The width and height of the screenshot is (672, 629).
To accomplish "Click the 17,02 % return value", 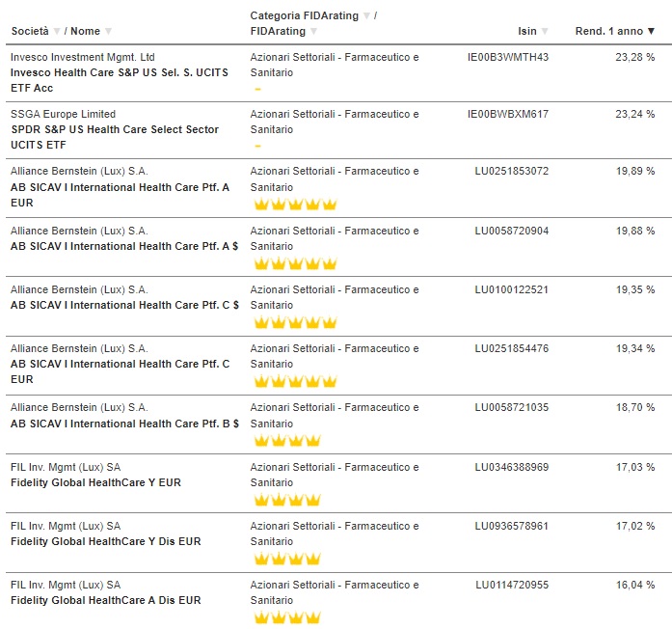I will click(635, 526).
